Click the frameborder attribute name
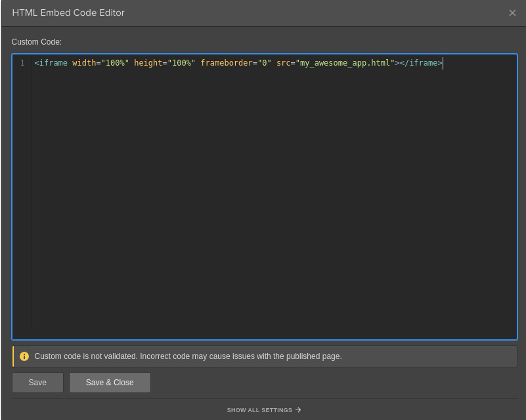Screen dimensions: 526x420 coord(226,63)
